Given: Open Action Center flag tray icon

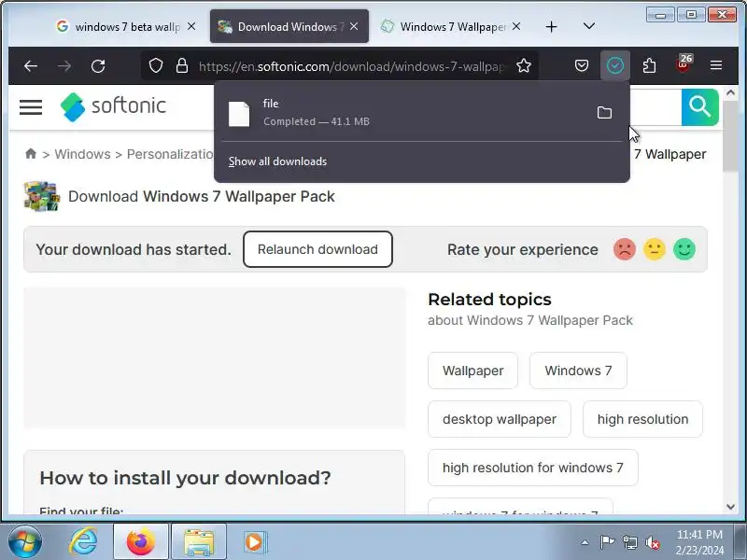Looking at the screenshot, I should pos(606,542).
